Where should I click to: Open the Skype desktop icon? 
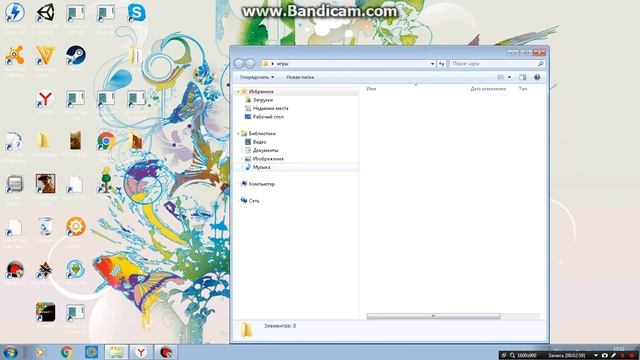click(136, 12)
